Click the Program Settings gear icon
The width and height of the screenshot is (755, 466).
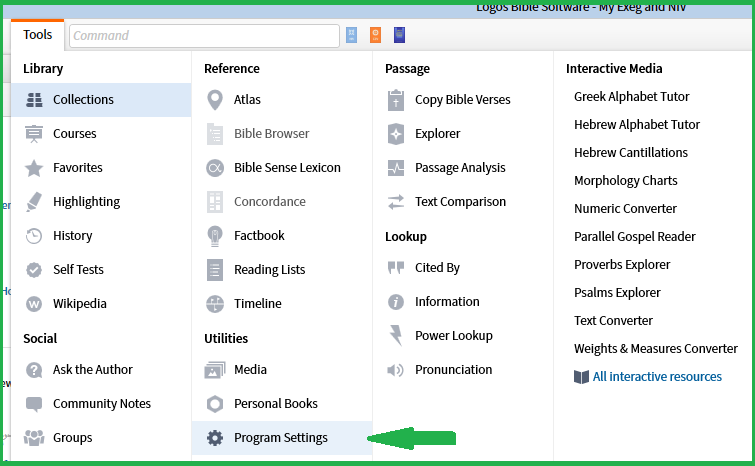[215, 438]
